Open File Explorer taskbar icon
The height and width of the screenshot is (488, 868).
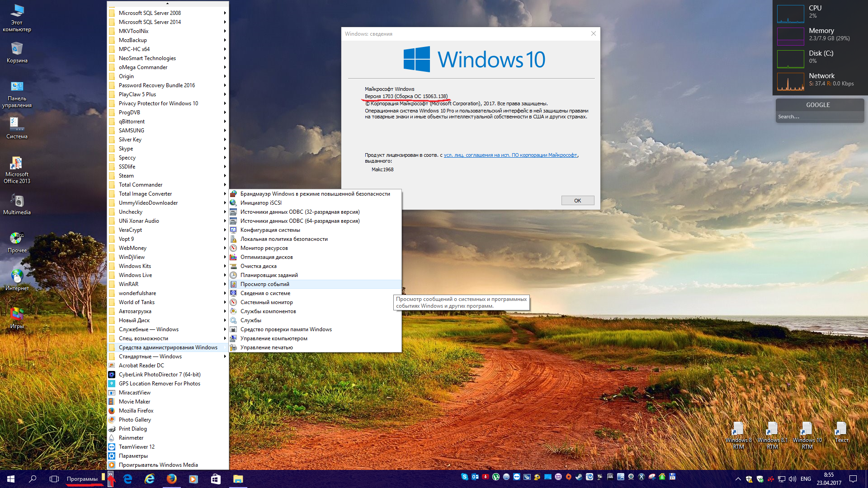tap(238, 479)
